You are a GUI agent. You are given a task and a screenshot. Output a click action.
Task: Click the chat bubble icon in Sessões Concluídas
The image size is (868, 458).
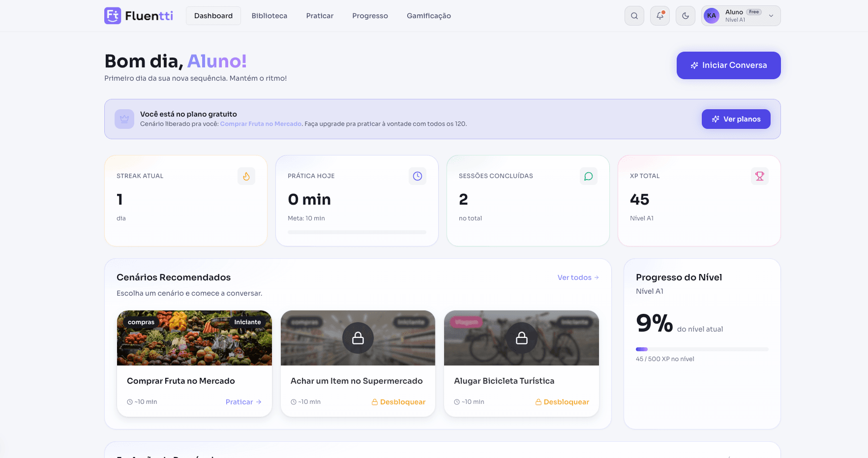(589, 176)
